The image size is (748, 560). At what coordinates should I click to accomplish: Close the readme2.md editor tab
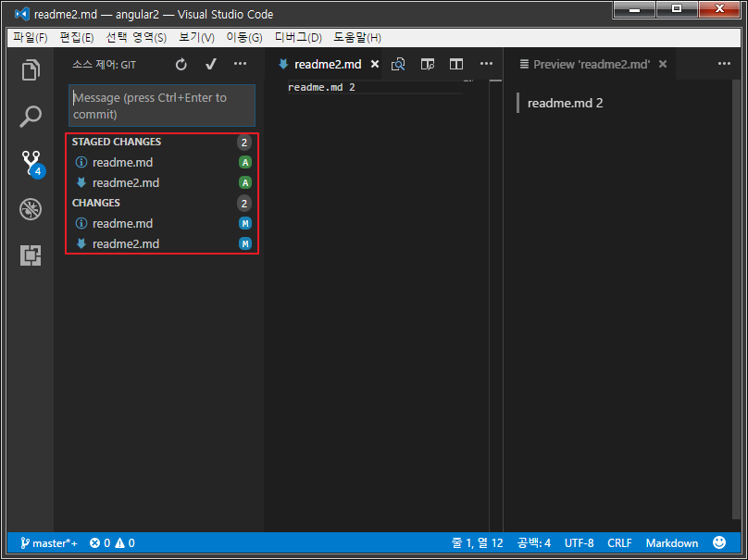click(374, 65)
